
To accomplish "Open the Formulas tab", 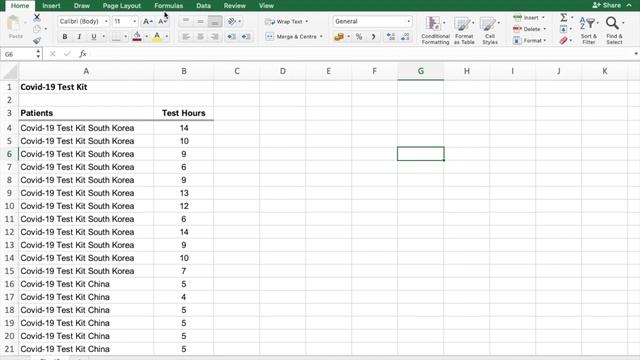I will pyautogui.click(x=169, y=6).
